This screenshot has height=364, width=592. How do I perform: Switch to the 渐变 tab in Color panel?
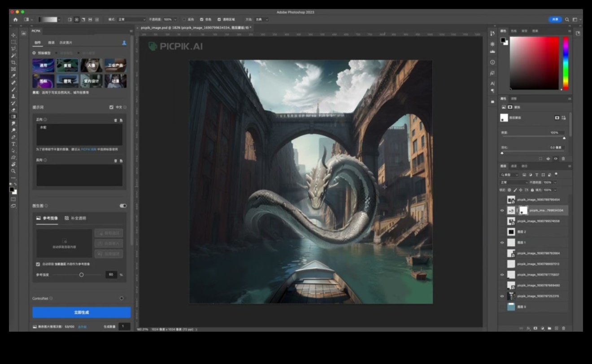point(524,31)
